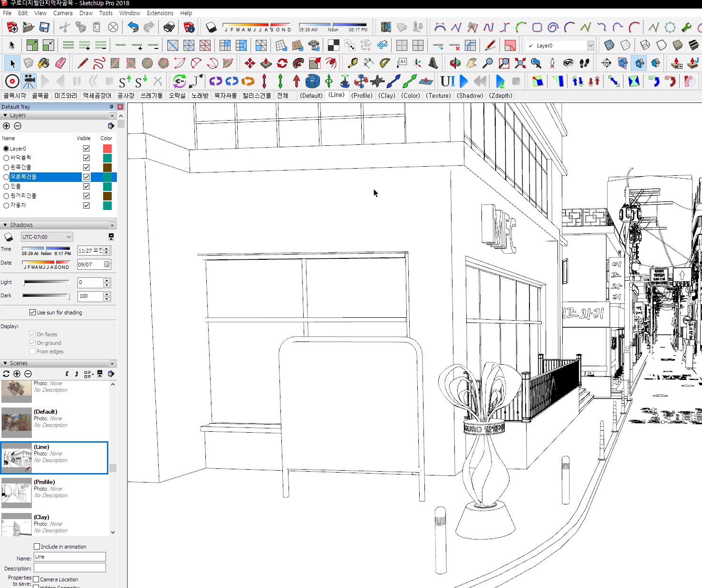Select the Orbit tool
Image resolution: width=702 pixels, height=588 pixels.
455,63
